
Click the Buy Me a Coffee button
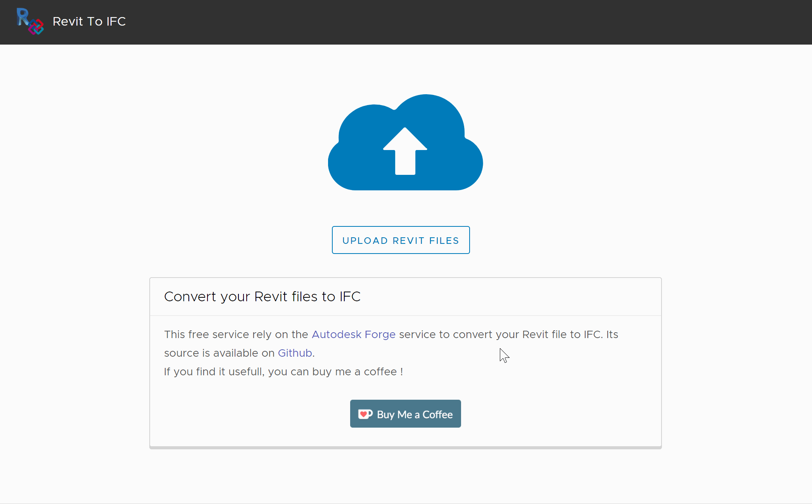point(406,414)
